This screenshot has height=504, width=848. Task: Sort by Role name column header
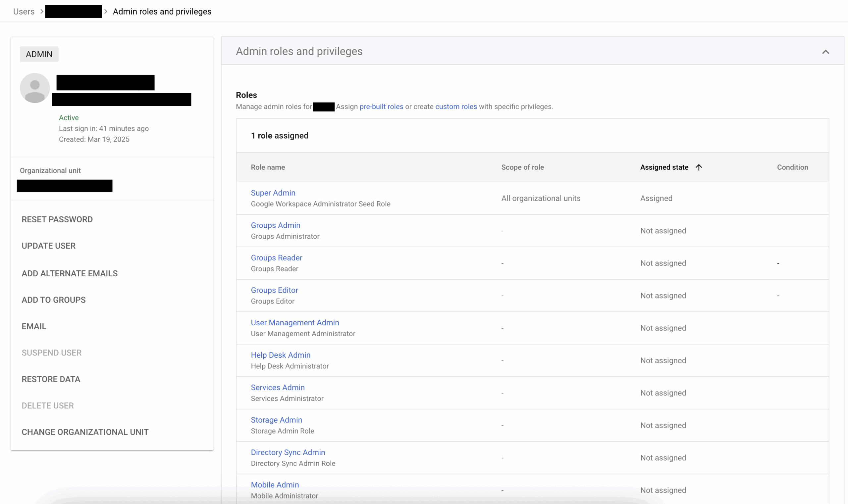click(x=268, y=167)
